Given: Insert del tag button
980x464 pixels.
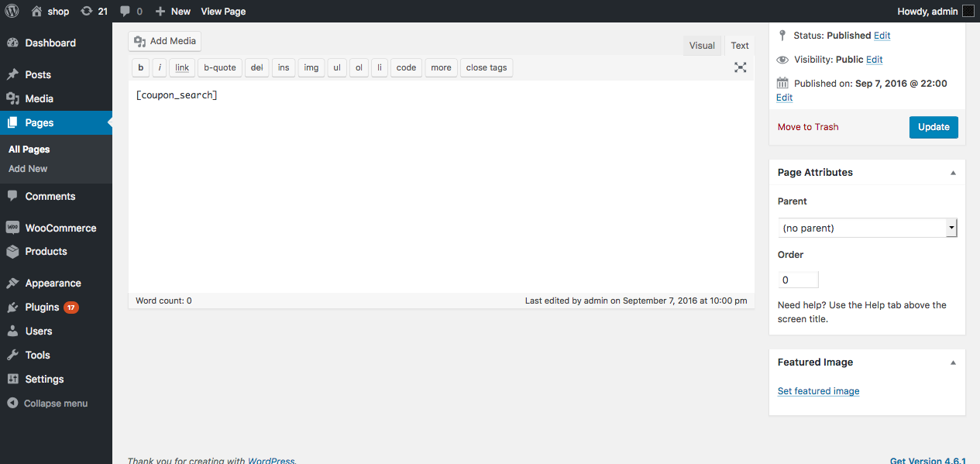Looking at the screenshot, I should pos(257,67).
